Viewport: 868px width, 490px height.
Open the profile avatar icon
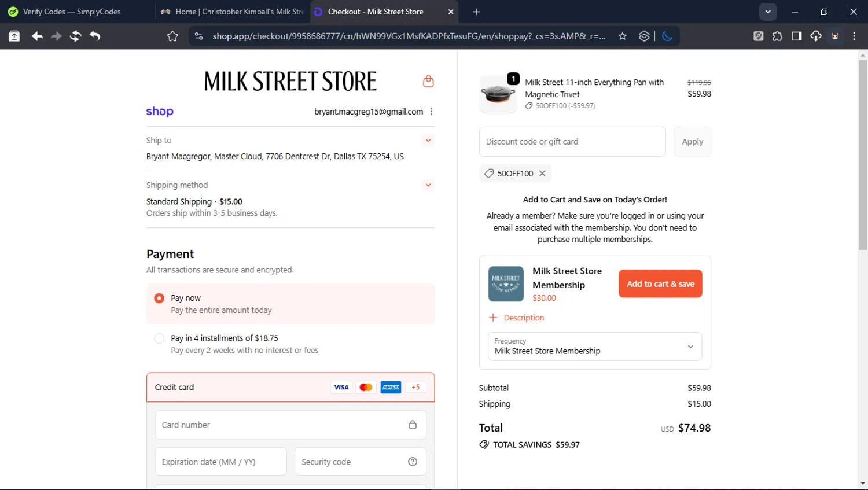pyautogui.click(x=835, y=36)
